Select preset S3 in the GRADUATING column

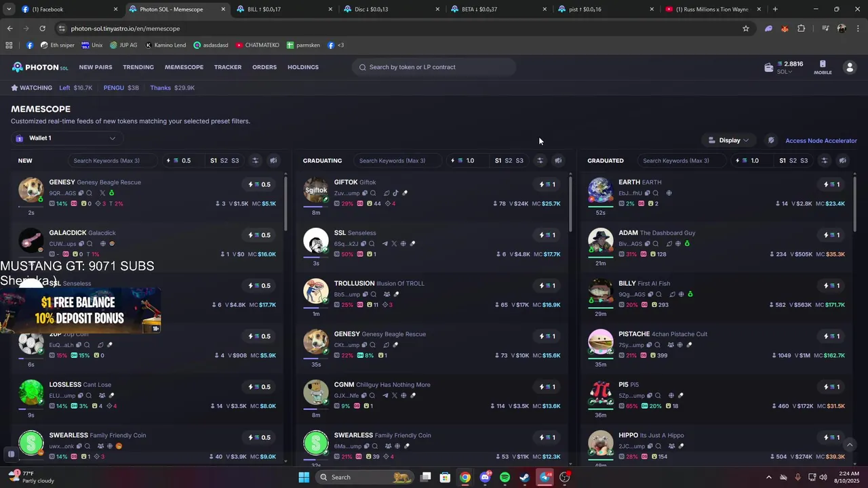point(519,161)
